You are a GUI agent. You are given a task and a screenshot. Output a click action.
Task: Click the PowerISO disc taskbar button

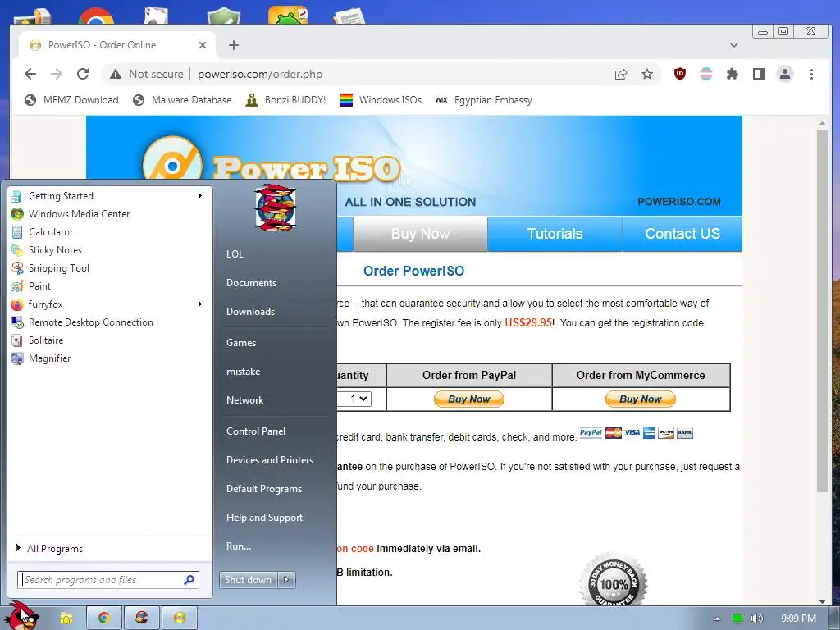[180, 619]
